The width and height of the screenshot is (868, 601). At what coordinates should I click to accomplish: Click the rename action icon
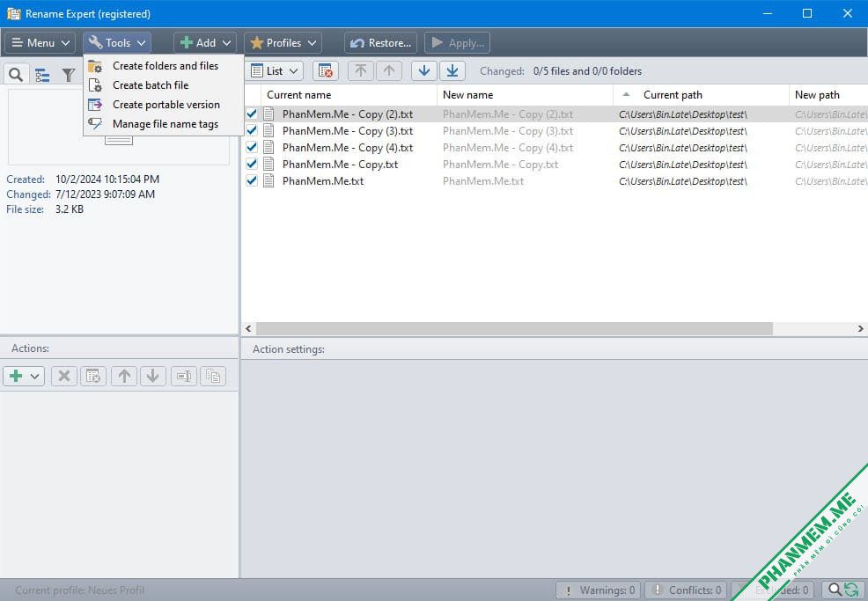coord(184,377)
